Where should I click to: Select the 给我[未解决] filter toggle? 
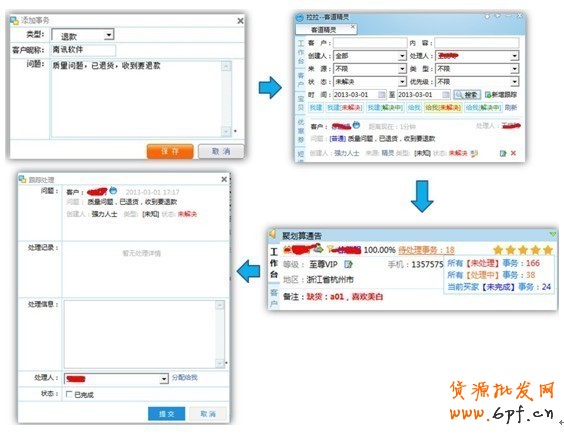pos(443,108)
